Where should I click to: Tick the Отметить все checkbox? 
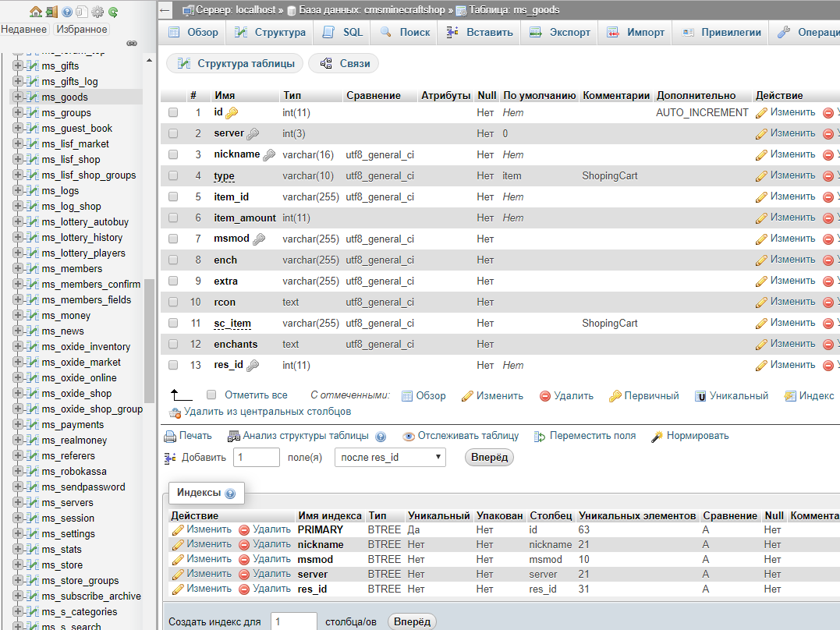coord(211,395)
